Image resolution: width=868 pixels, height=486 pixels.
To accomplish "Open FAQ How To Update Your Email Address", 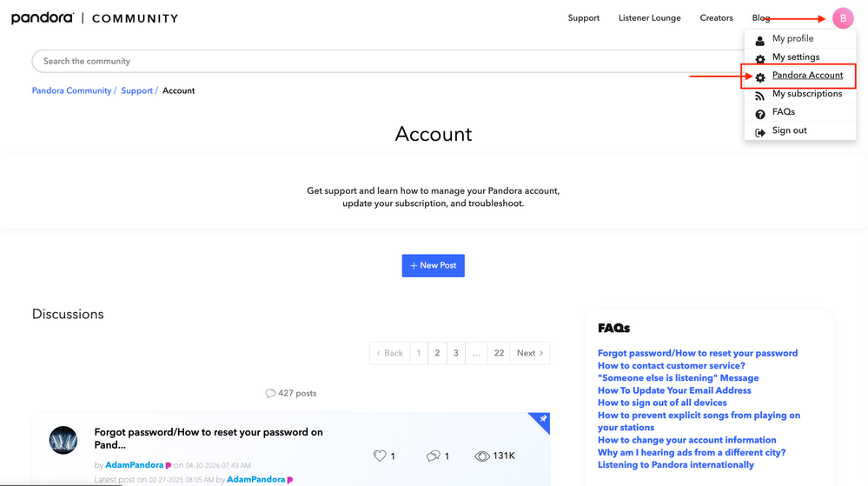I will (674, 390).
